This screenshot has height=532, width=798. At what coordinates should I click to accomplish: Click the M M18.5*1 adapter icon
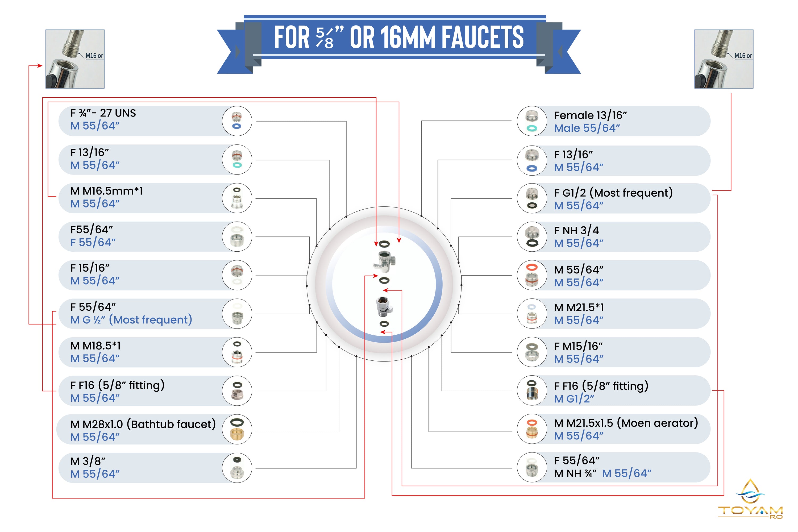point(237,352)
